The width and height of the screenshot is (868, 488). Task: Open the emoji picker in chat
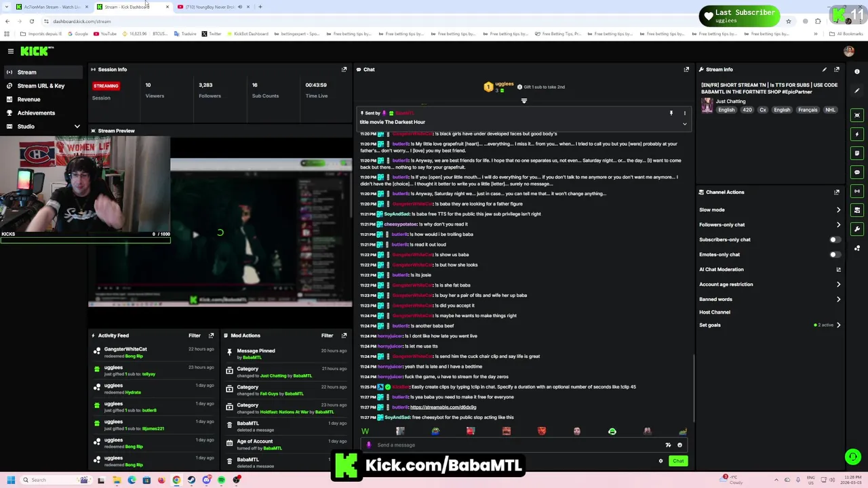pos(679,445)
